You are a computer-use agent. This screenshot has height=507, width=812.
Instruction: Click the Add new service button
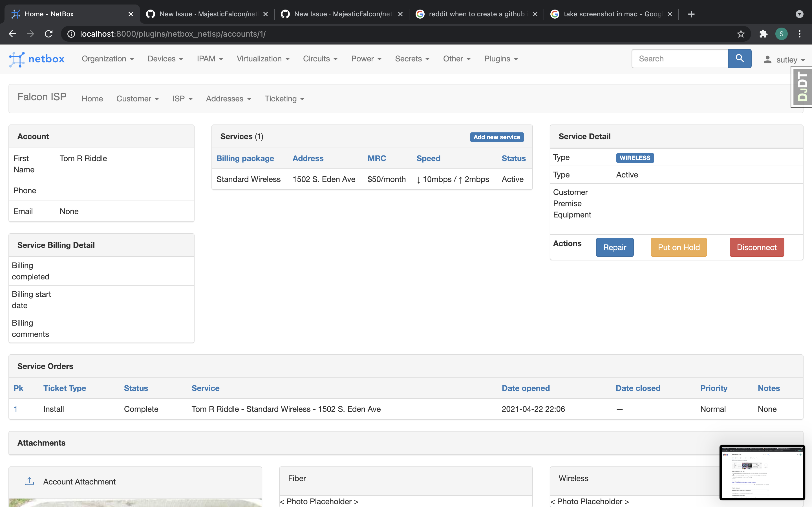click(x=497, y=137)
